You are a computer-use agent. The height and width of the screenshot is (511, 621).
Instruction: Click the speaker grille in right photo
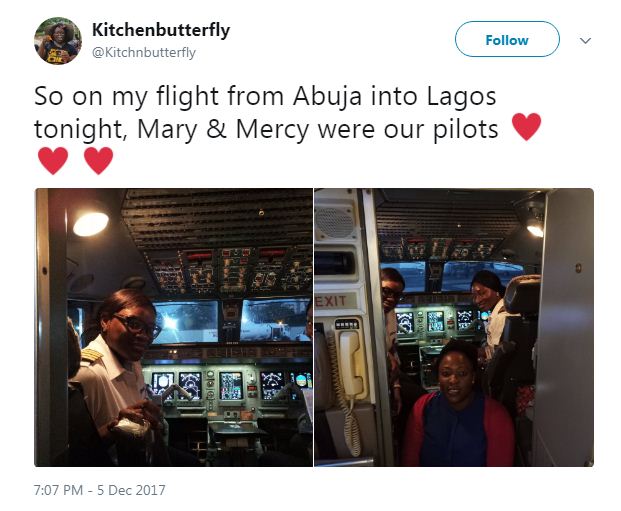click(335, 222)
